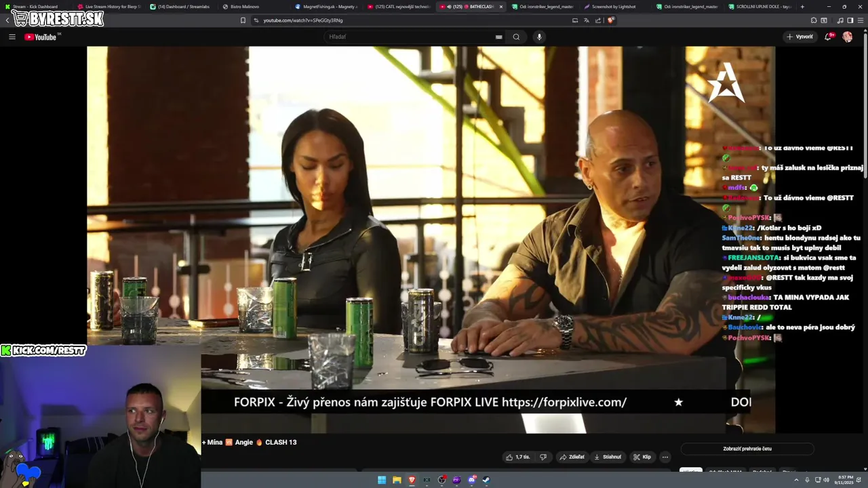Open the clock showing 8:57 PM
This screenshot has width=868, height=488.
pyautogui.click(x=845, y=480)
